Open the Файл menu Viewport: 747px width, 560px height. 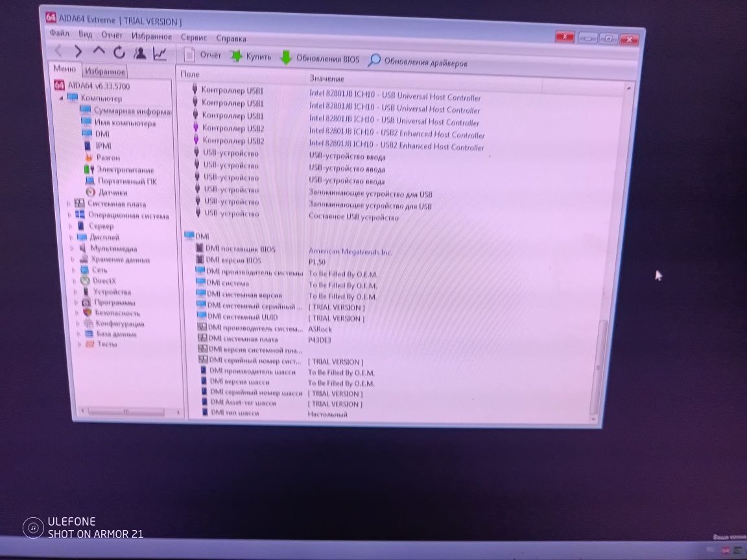pyautogui.click(x=60, y=33)
